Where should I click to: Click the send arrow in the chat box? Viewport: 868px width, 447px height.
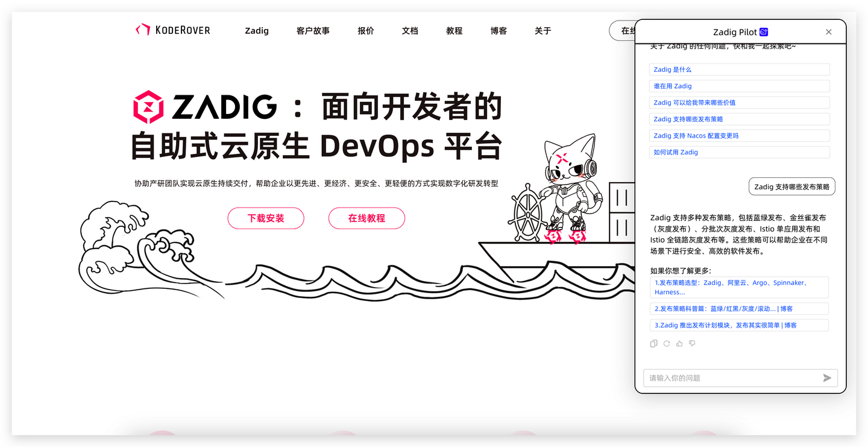[x=827, y=378]
